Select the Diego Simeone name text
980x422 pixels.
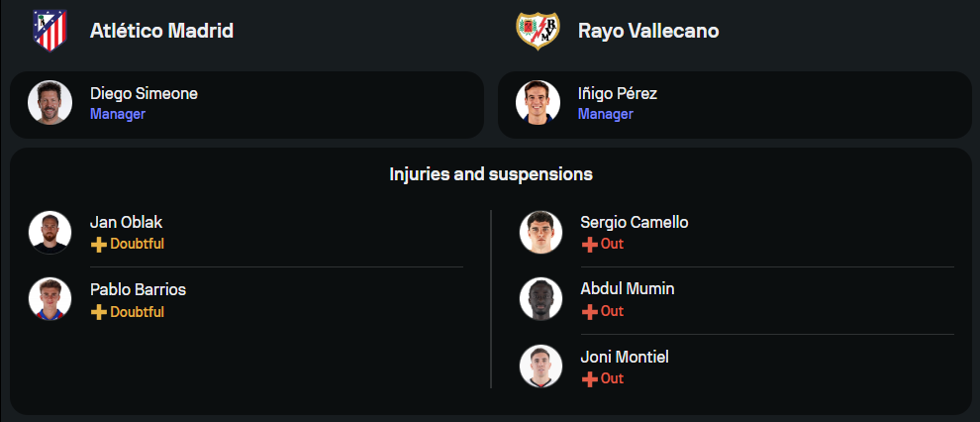pyautogui.click(x=144, y=94)
